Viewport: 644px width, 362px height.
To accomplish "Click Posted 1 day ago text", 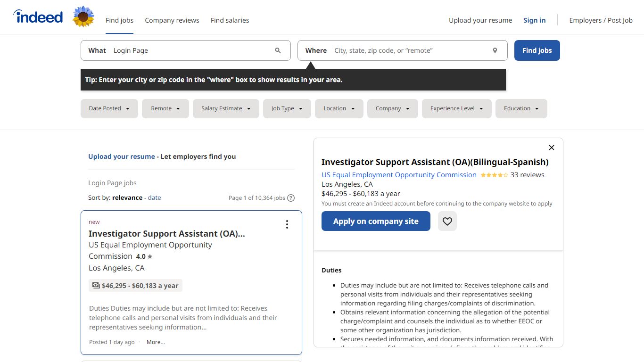I will (x=112, y=342).
